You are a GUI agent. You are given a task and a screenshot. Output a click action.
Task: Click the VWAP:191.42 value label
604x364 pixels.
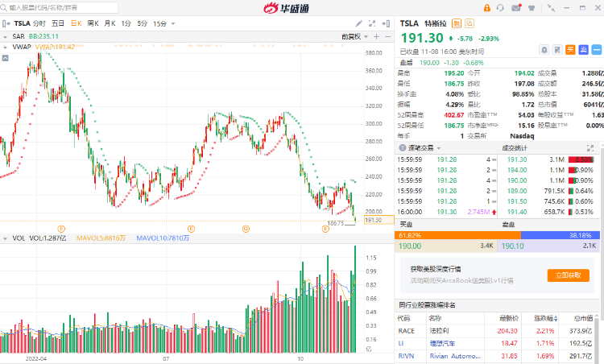point(56,47)
